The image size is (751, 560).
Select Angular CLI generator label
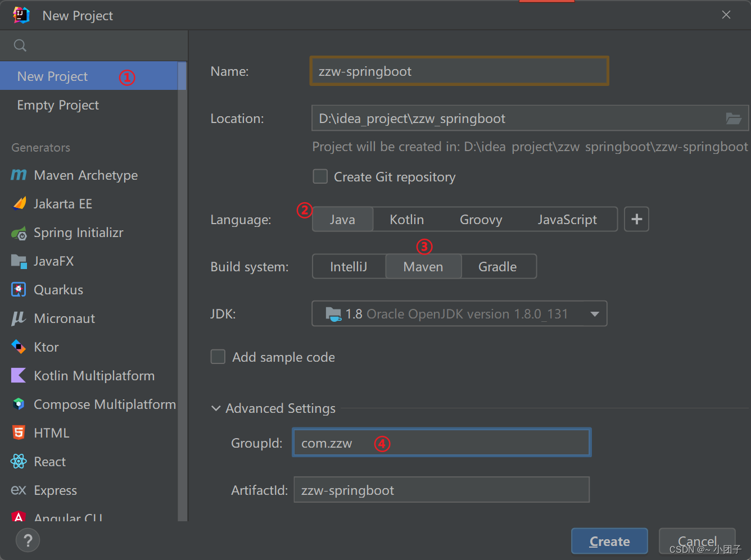click(x=68, y=517)
